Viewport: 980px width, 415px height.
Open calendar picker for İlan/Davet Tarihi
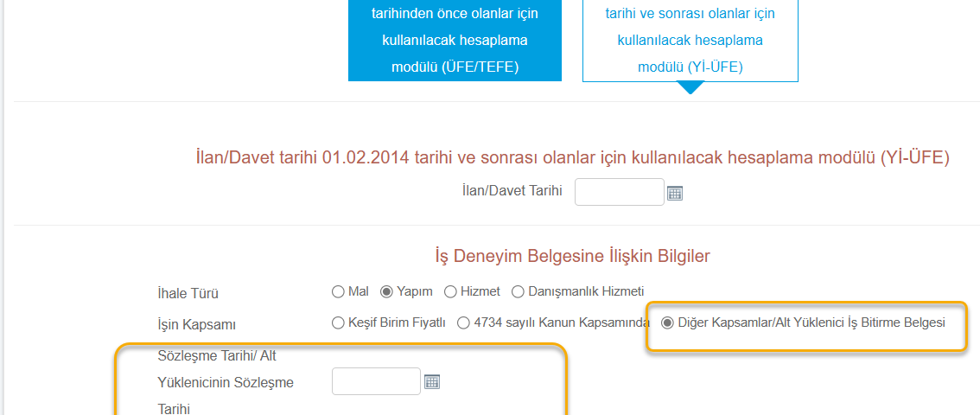pyautogui.click(x=675, y=193)
